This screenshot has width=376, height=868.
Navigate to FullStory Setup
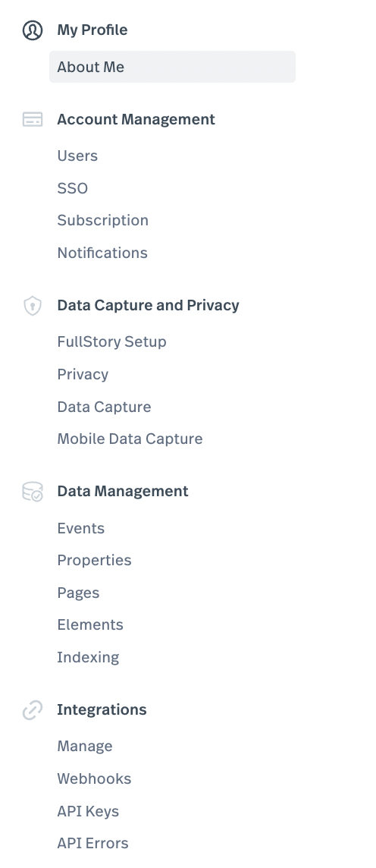point(111,341)
